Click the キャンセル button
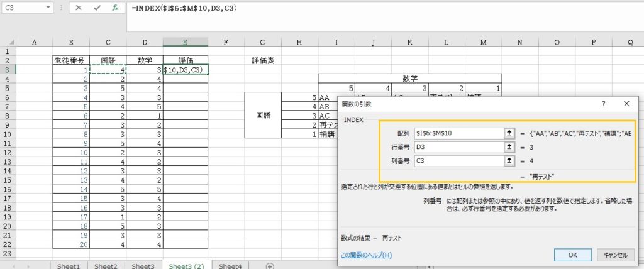This screenshot has width=644, height=269. 616,255
